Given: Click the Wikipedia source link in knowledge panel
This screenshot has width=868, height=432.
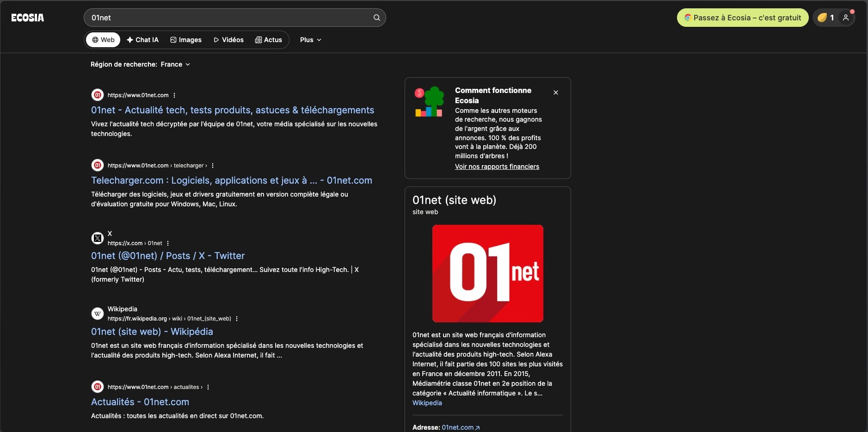Looking at the screenshot, I should click(427, 403).
